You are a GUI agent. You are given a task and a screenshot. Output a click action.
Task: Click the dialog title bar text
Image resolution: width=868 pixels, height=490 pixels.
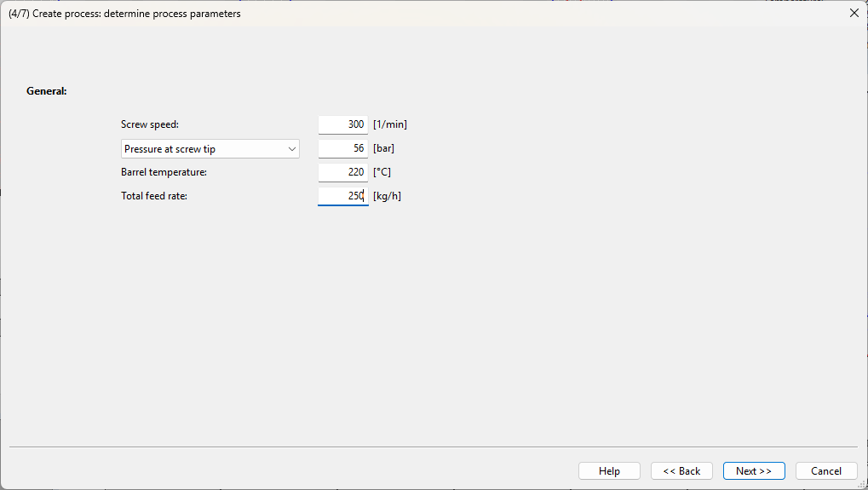(124, 14)
